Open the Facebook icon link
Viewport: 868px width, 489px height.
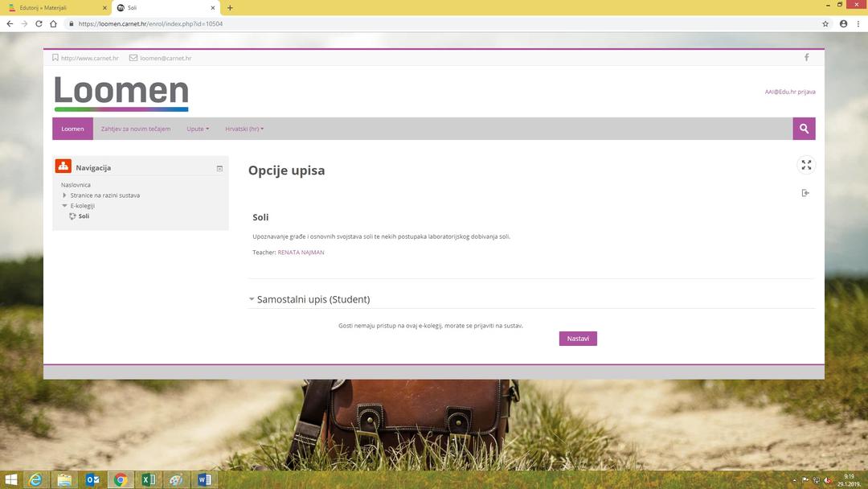806,58
